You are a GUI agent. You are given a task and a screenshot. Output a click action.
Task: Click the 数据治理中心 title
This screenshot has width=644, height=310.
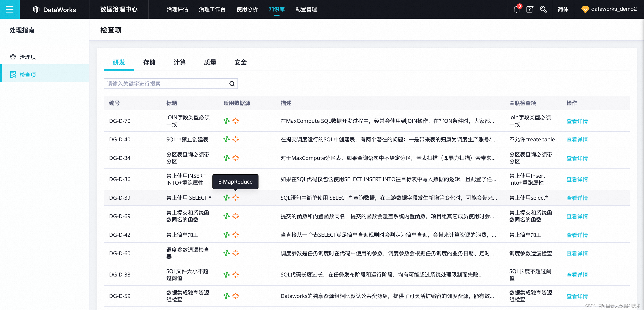(x=119, y=10)
